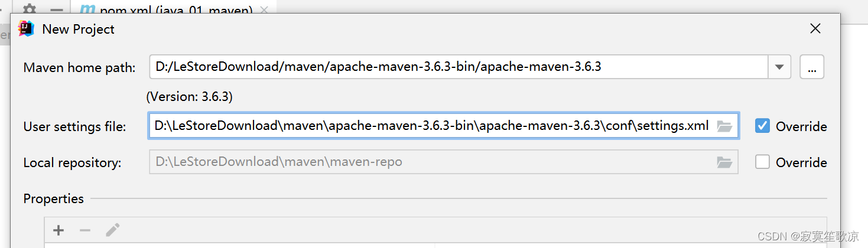Browse Maven home path with the ... button

pos(812,67)
